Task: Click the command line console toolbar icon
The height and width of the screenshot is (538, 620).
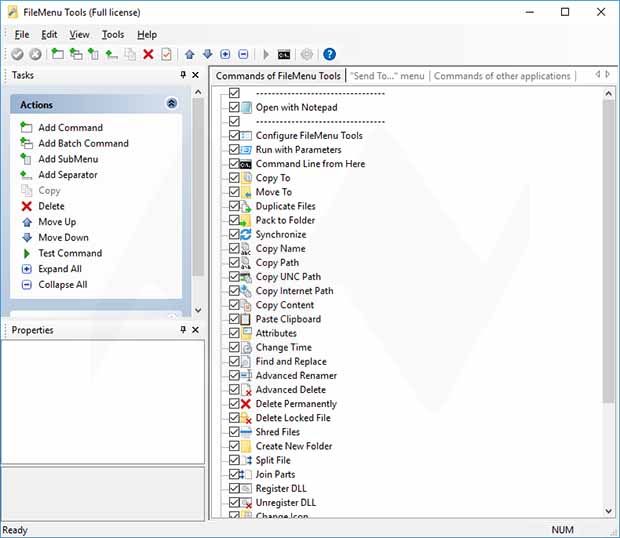Action: coord(284,55)
